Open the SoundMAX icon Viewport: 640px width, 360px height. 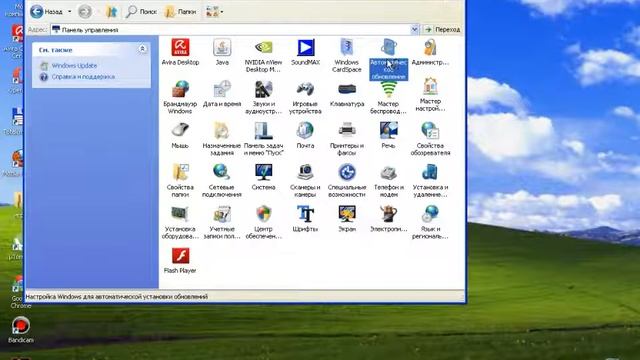tap(305, 52)
